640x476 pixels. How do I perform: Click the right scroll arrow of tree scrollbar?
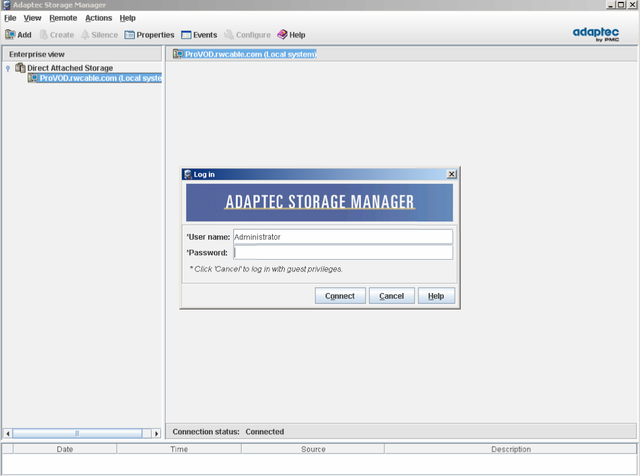[156, 433]
